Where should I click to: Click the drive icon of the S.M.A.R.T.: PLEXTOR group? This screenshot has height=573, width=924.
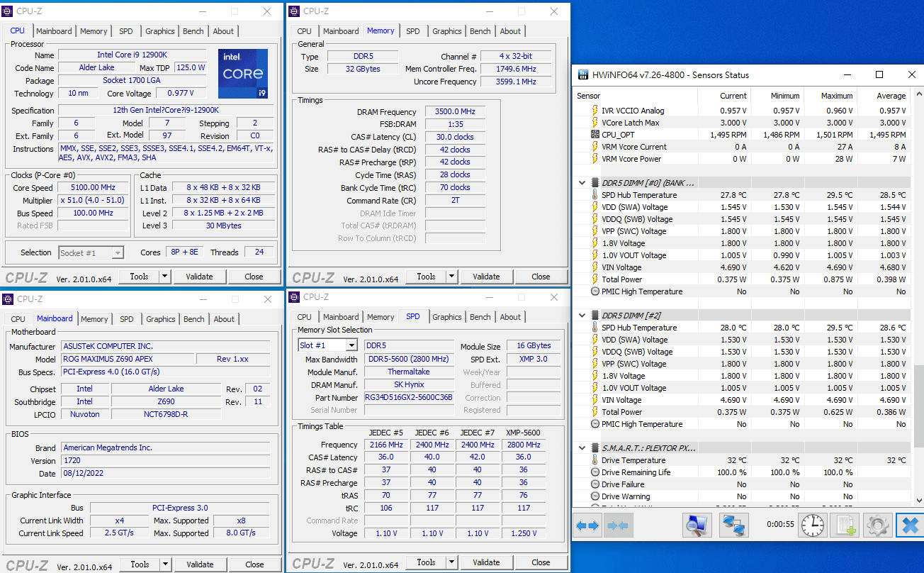click(595, 448)
